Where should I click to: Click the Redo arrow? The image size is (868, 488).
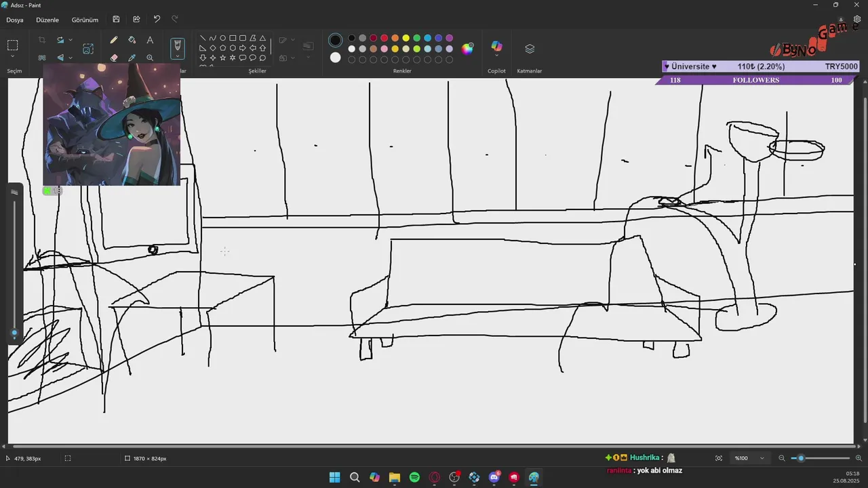tap(175, 20)
